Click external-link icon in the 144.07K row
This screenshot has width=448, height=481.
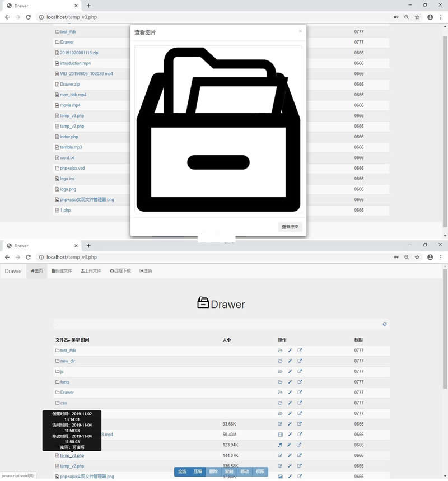point(300,455)
